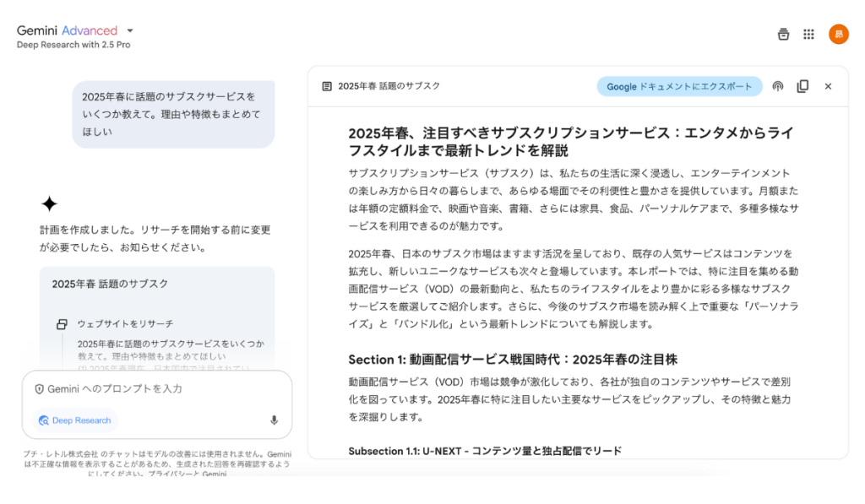Click the report heading 2025年春、注目すべきサブスクリプションサービス
The image size is (865, 504).
click(x=571, y=142)
